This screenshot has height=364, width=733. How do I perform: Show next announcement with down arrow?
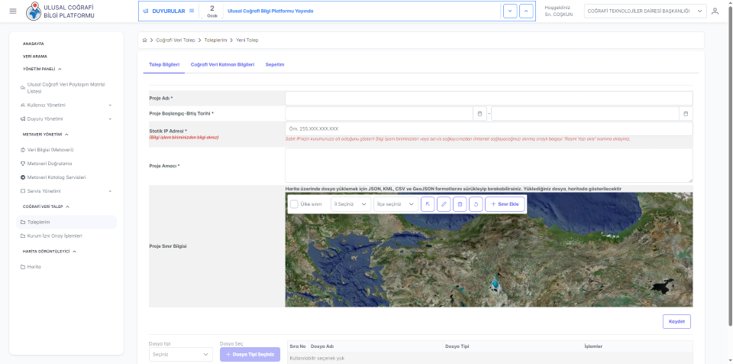510,11
